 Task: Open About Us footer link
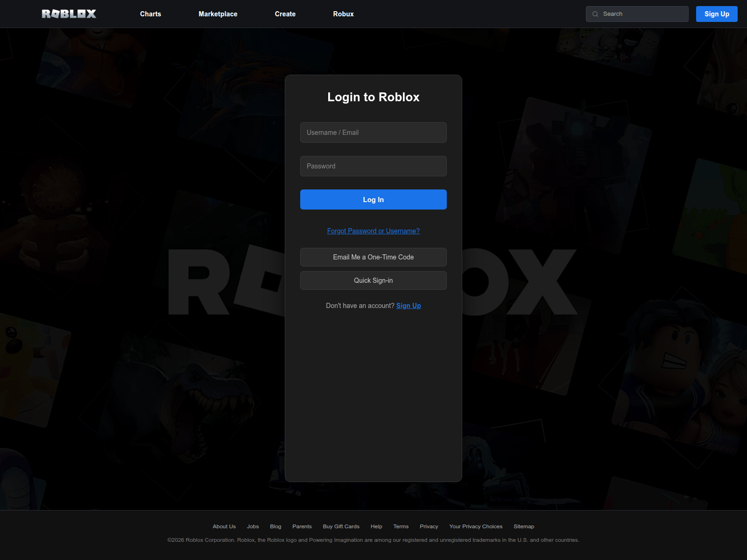click(x=224, y=526)
